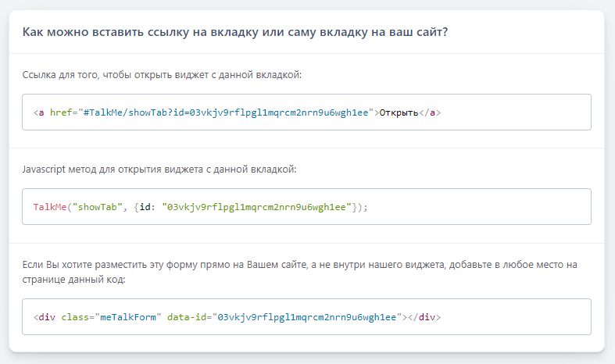Click the #TalkMe/showTab URL value in anchor code

click(x=226, y=112)
